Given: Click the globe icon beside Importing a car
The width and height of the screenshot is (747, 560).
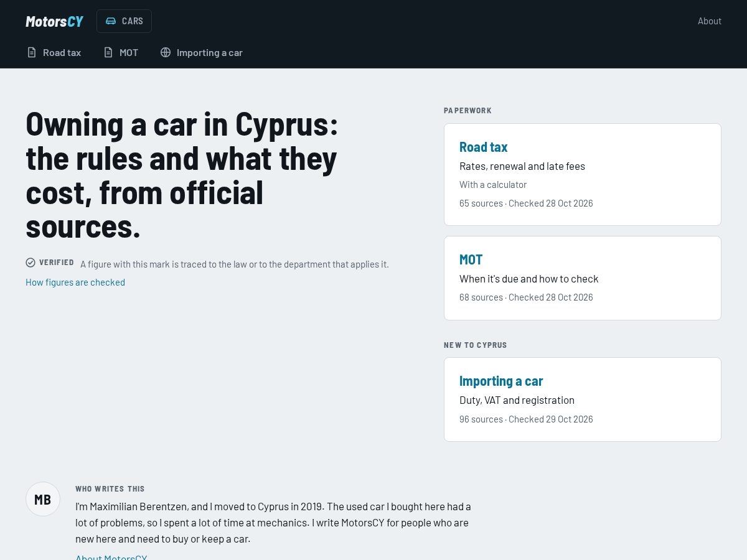Looking at the screenshot, I should click(166, 52).
